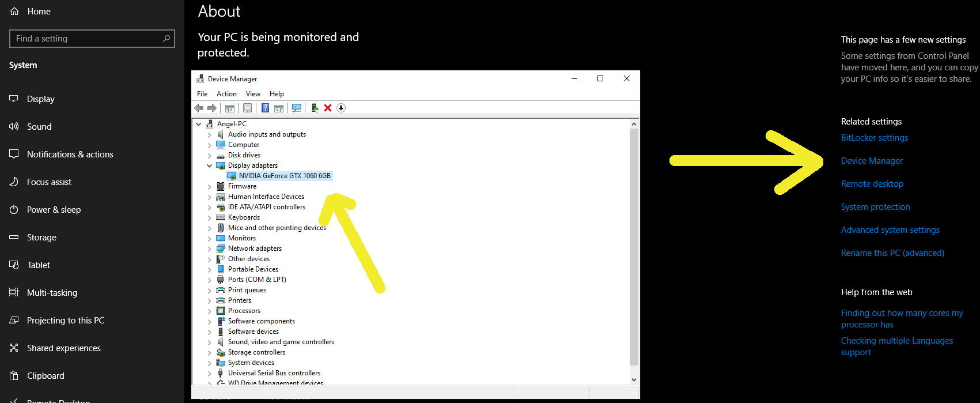Expand the Processors category
The width and height of the screenshot is (980, 403).
[210, 311]
